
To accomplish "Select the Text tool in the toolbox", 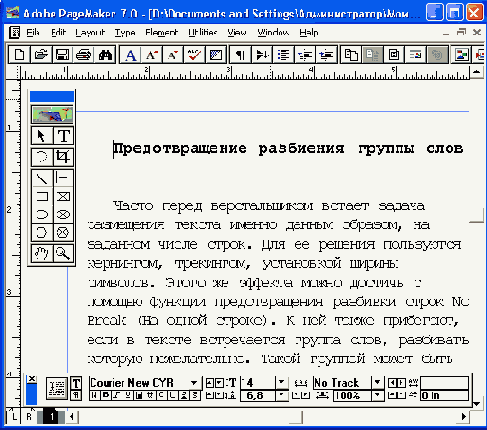I will 63,136.
